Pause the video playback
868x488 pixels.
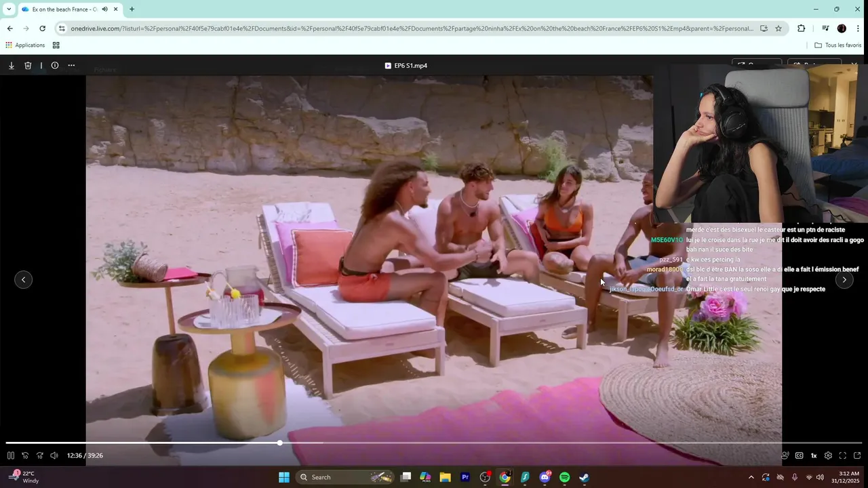pos(11,455)
